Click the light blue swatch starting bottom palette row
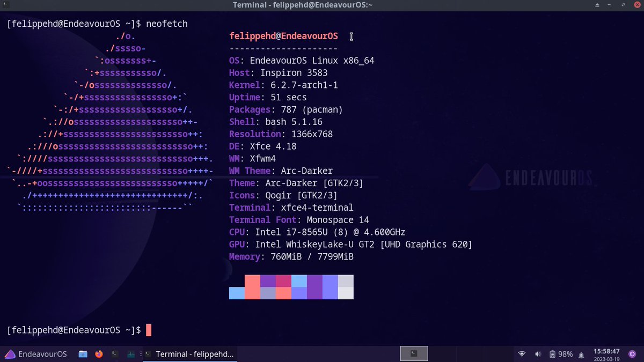 coord(237,293)
